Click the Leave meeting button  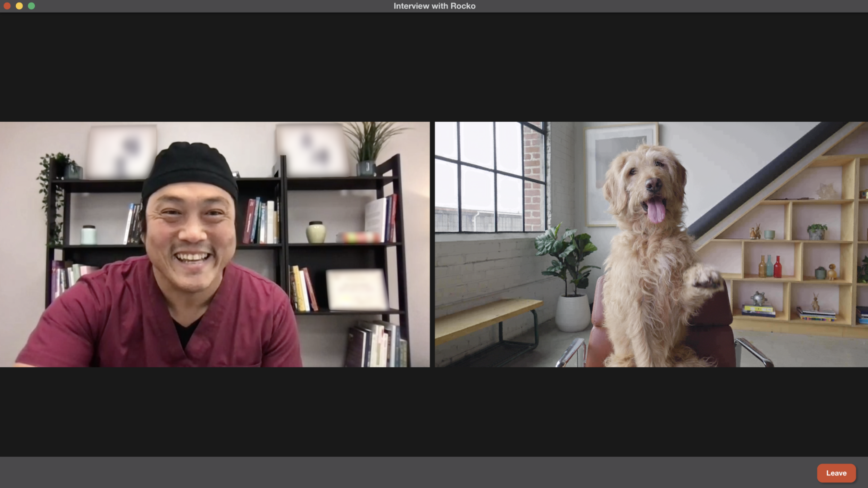click(836, 473)
